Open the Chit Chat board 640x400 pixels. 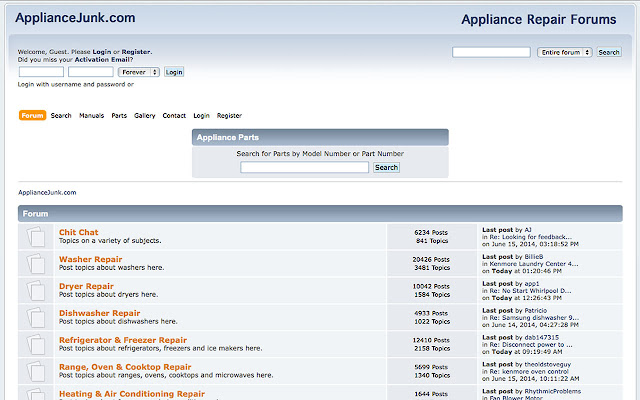(x=78, y=232)
